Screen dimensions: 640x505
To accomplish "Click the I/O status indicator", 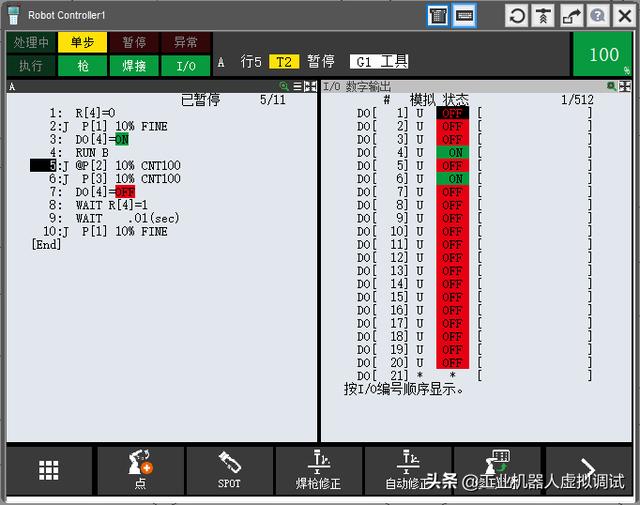I will tap(186, 65).
